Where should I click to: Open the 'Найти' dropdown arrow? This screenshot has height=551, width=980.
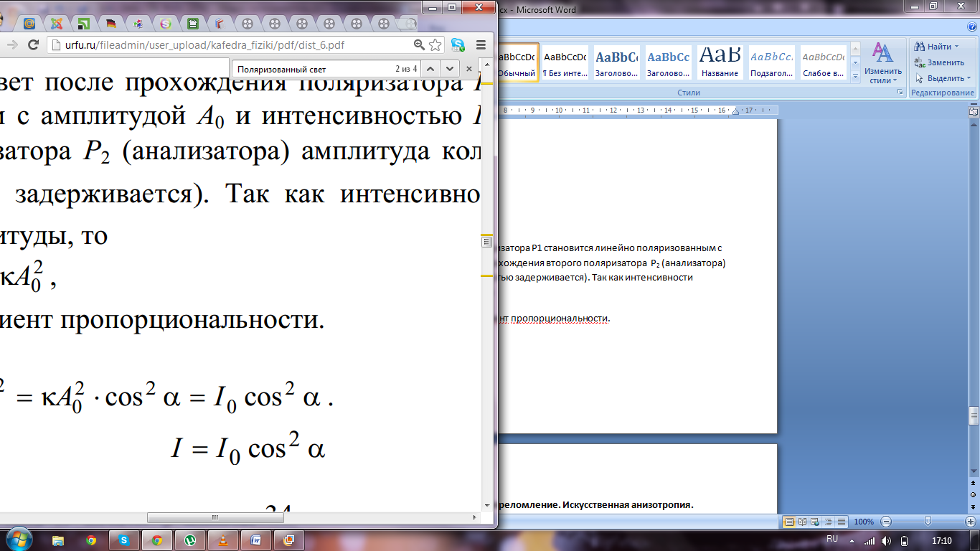coord(956,47)
